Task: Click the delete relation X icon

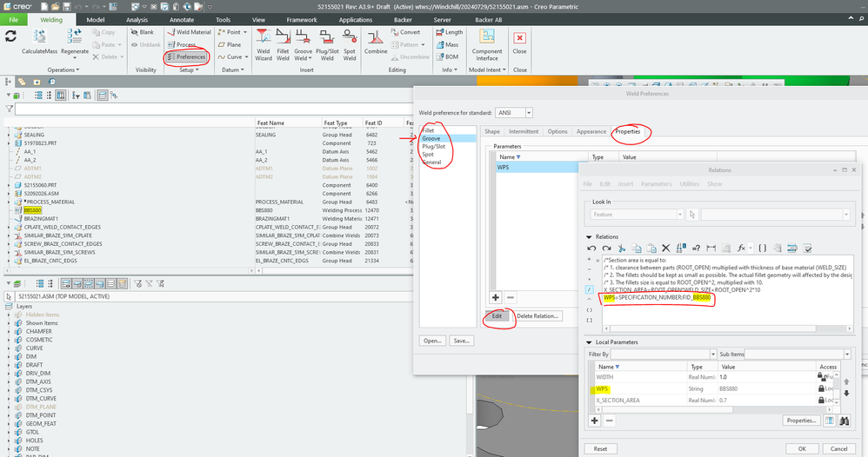Action: coord(665,248)
